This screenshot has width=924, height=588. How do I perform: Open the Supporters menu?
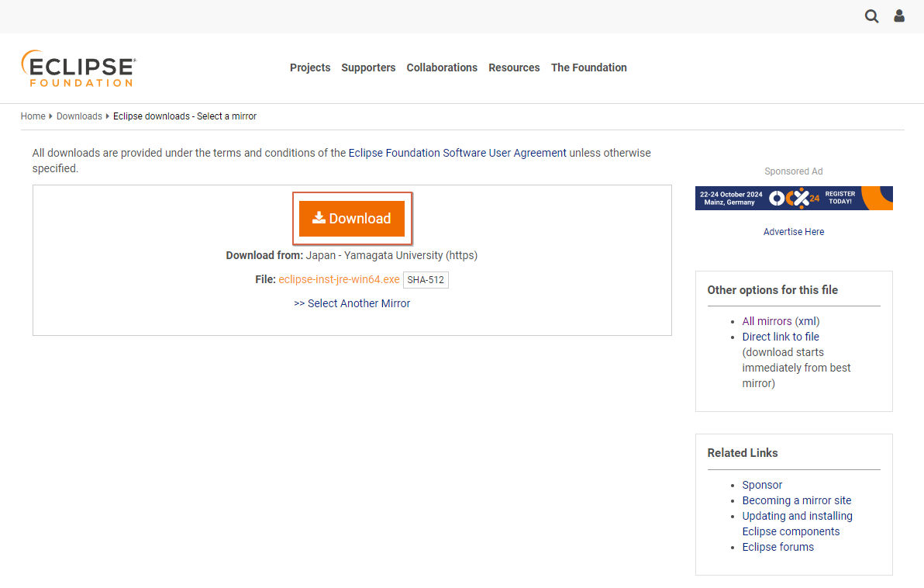pyautogui.click(x=368, y=67)
